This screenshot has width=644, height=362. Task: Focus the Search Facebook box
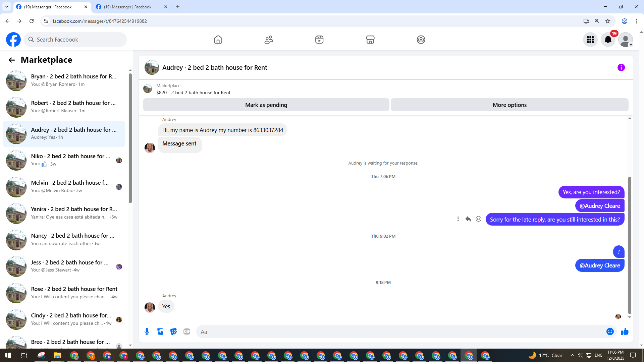click(x=75, y=40)
